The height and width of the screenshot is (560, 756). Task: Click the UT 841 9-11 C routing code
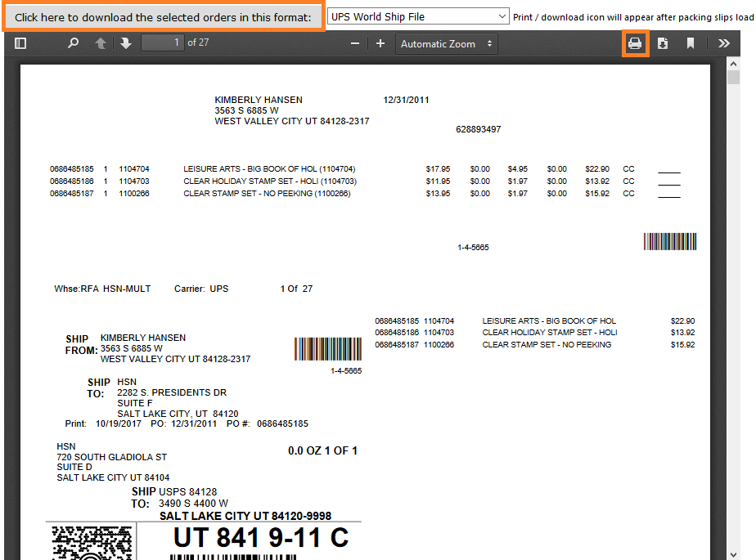point(261,537)
